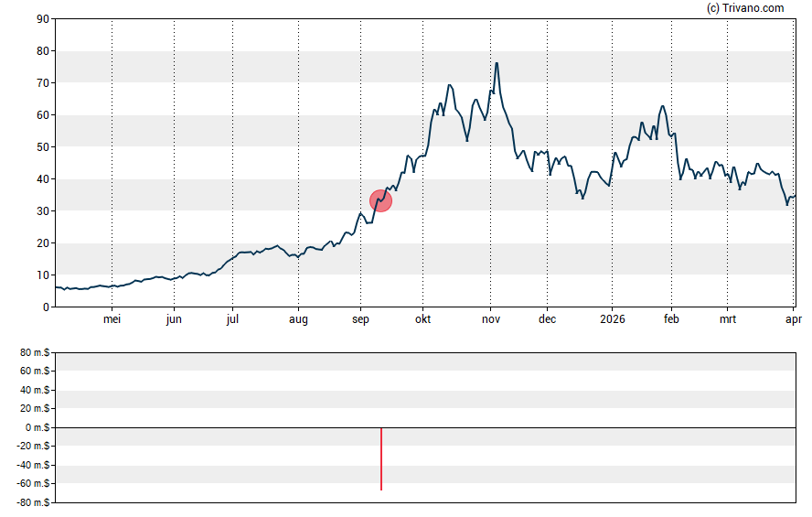
Task: Click the '-60 m.$' axis label
Action: click(33, 483)
